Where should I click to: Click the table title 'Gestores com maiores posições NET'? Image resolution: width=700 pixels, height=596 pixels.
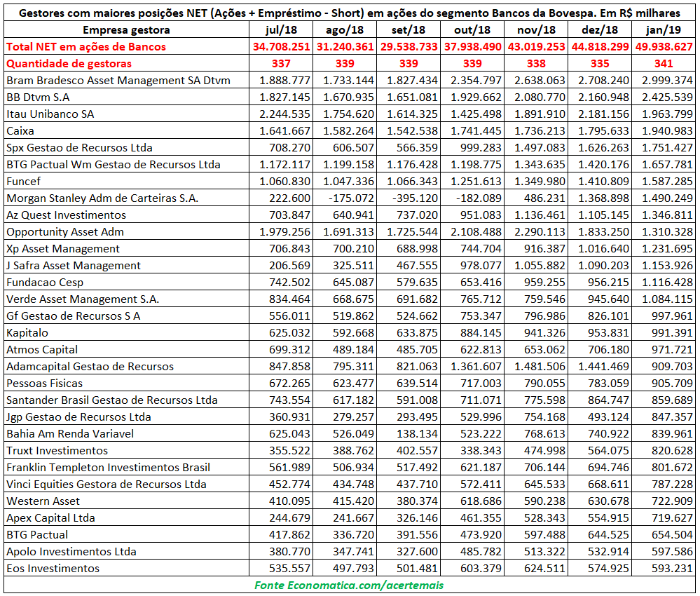(x=112, y=13)
